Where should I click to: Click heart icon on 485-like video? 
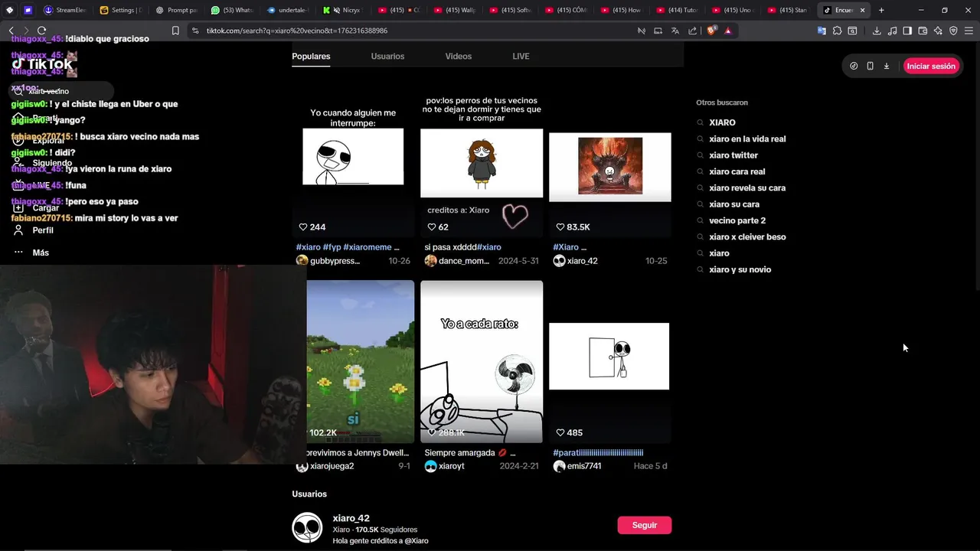click(x=560, y=432)
